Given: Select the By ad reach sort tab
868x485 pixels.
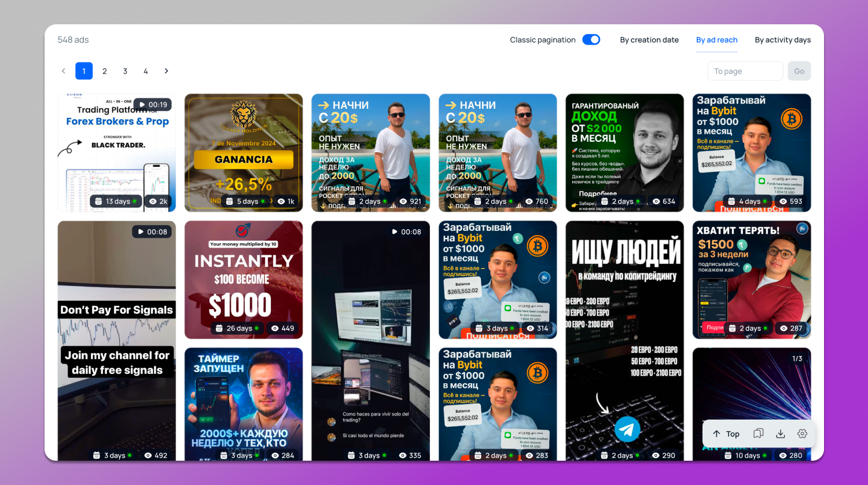Looking at the screenshot, I should click(716, 40).
